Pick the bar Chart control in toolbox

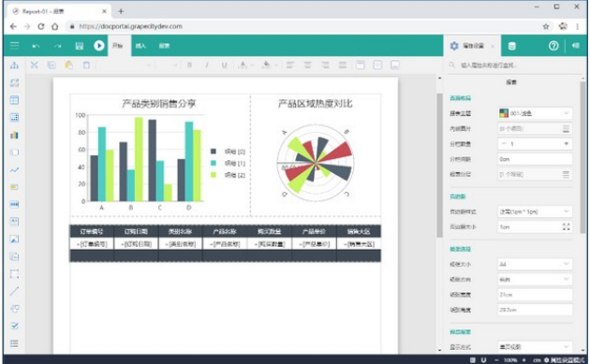click(14, 135)
